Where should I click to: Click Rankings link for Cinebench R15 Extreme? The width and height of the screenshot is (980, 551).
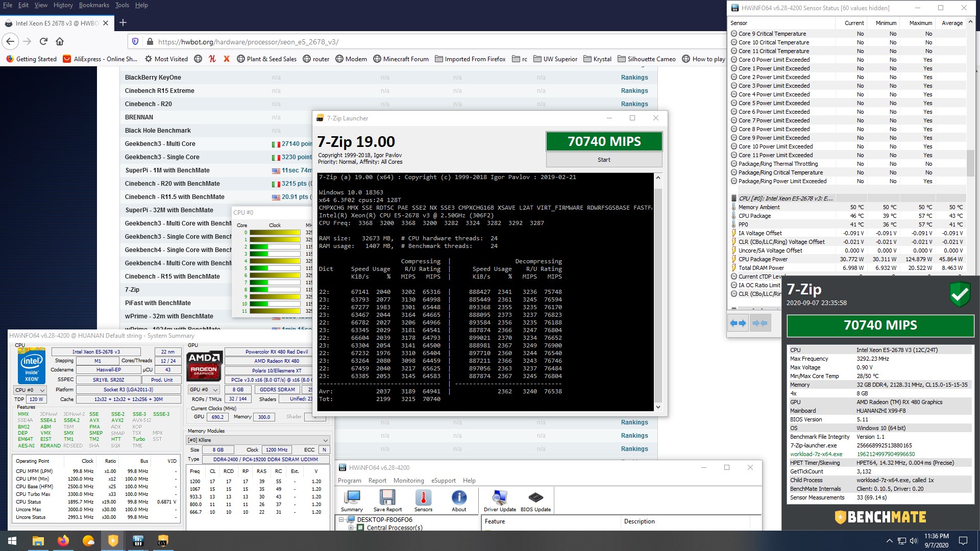[634, 91]
